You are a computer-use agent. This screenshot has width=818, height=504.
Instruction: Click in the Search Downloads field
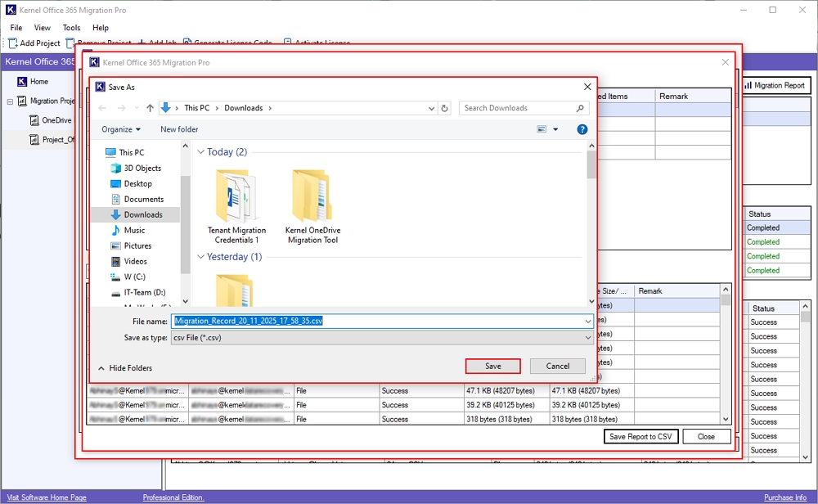click(517, 108)
